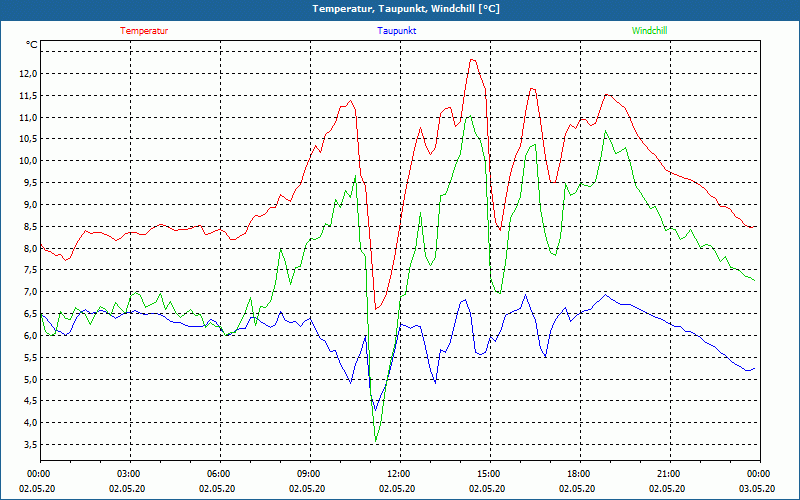Click the 10,0 y-axis value
The height and width of the screenshot is (500, 800).
click(x=28, y=161)
